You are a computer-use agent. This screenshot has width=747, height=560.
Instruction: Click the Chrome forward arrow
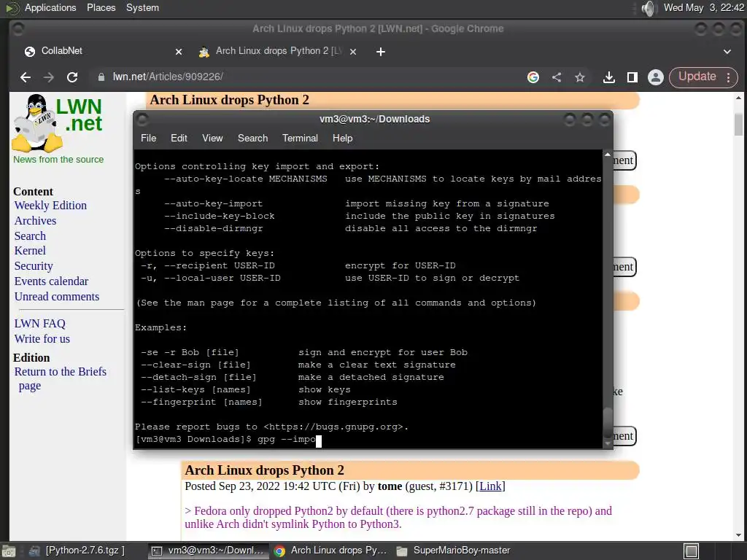point(49,77)
